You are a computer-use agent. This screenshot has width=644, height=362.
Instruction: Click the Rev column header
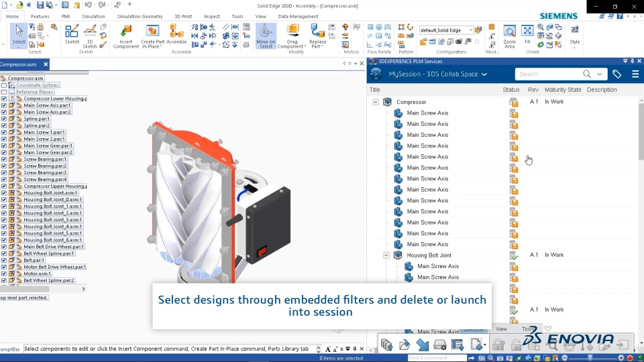pyautogui.click(x=533, y=89)
